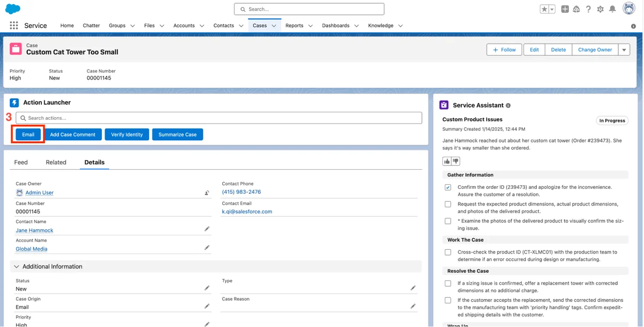Edit Case Reason pencil icon
Image resolution: width=644 pixels, height=327 pixels.
pos(413,306)
